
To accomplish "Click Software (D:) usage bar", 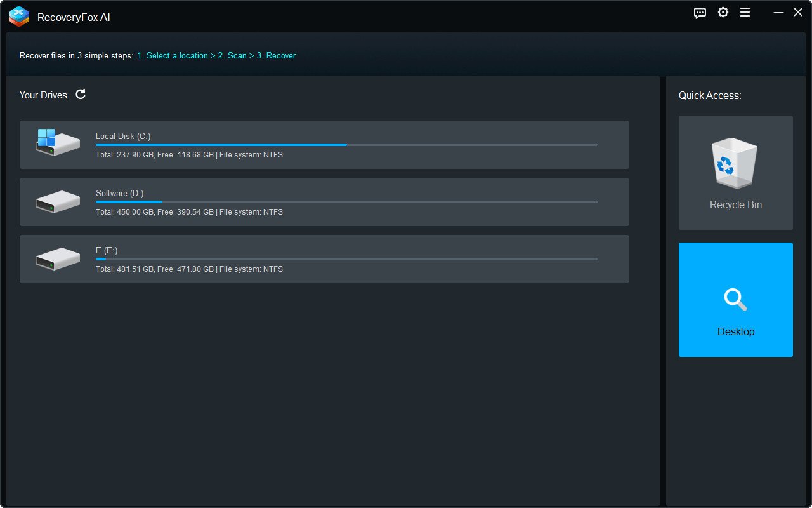I will coord(346,202).
